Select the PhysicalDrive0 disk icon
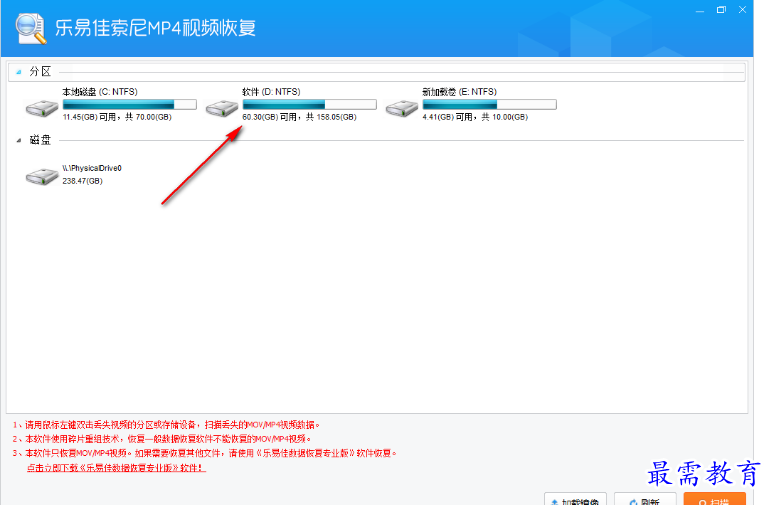769x505 pixels. point(42,176)
